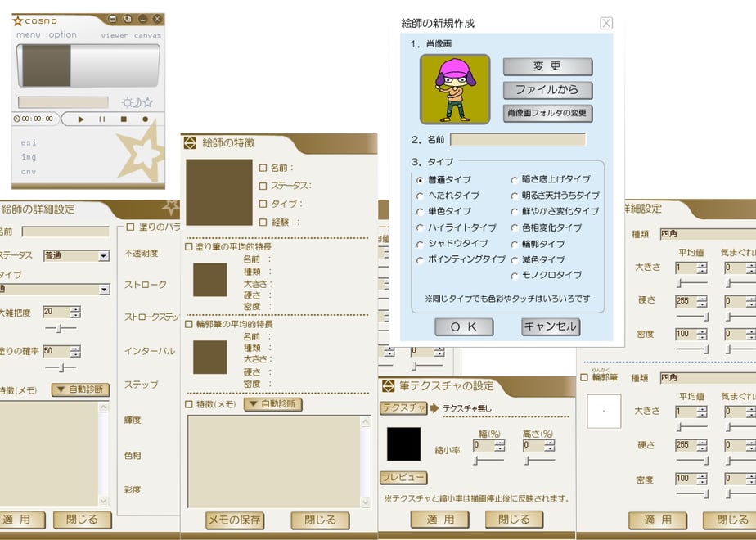The width and height of the screenshot is (756, 540).
Task: Adjust 密度 100 spinner in the 輪郭筆 section
Action: (x=702, y=479)
